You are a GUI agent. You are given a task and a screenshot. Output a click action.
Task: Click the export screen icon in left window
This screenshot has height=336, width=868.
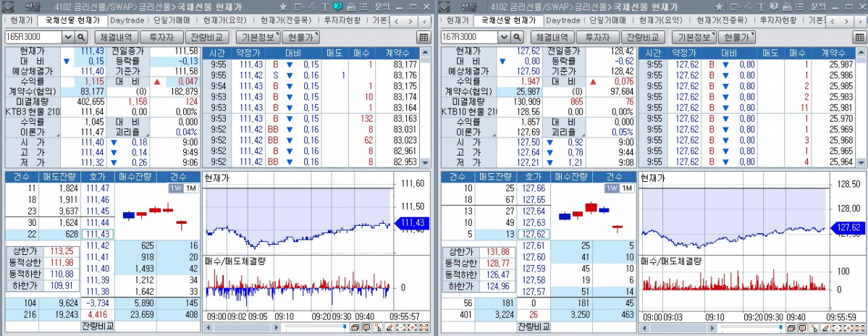[300, 7]
